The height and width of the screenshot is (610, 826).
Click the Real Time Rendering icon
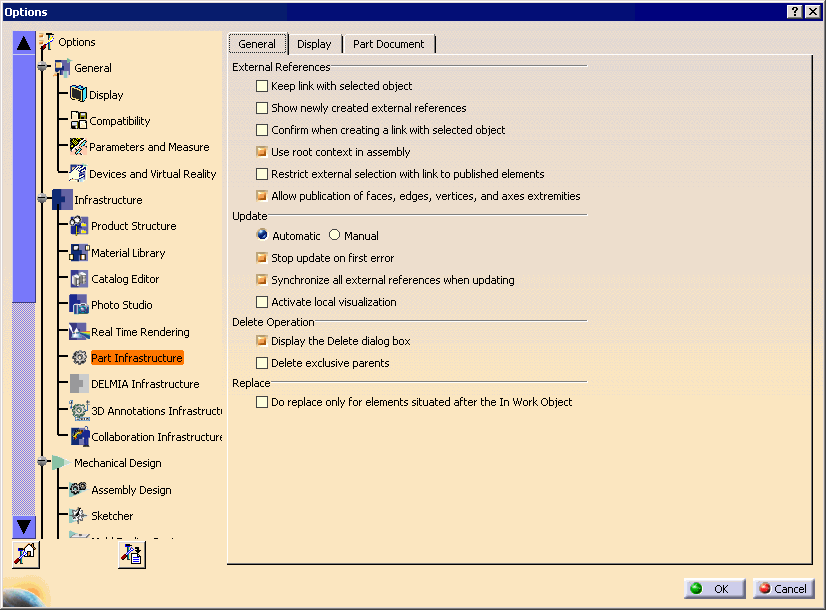(78, 331)
